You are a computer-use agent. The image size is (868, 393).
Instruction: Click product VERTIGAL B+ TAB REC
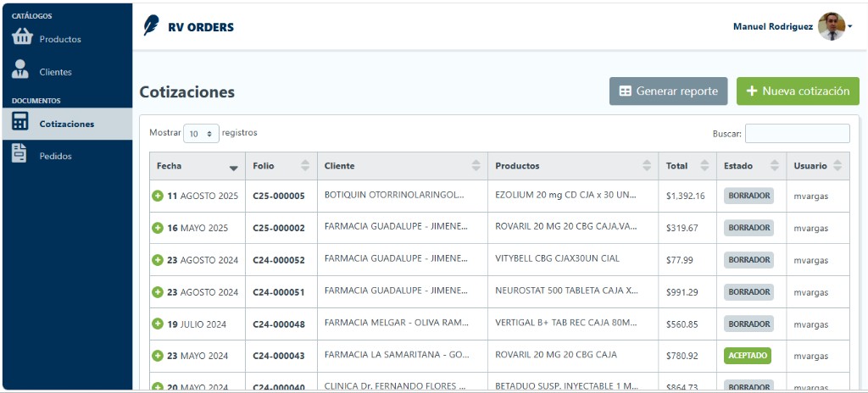[567, 323]
